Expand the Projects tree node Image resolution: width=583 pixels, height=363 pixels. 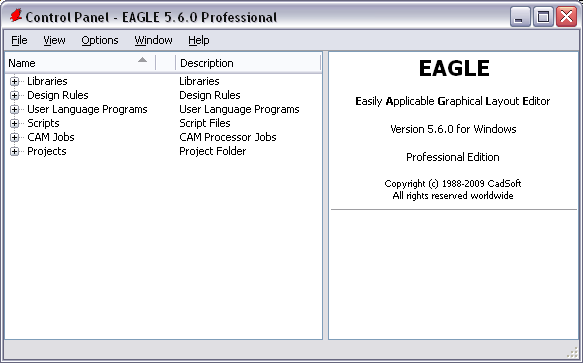pos(15,151)
